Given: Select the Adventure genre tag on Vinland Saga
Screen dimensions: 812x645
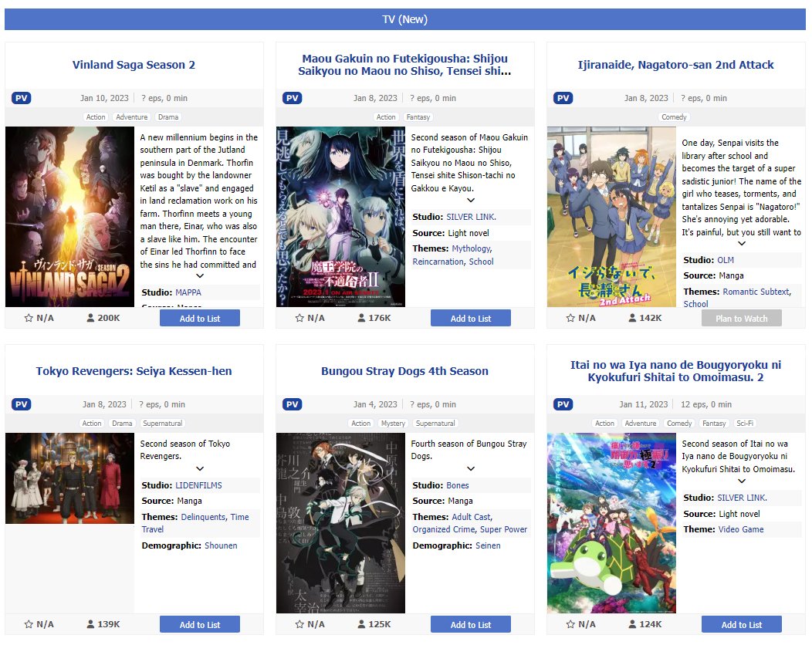Looking at the screenshot, I should (131, 117).
